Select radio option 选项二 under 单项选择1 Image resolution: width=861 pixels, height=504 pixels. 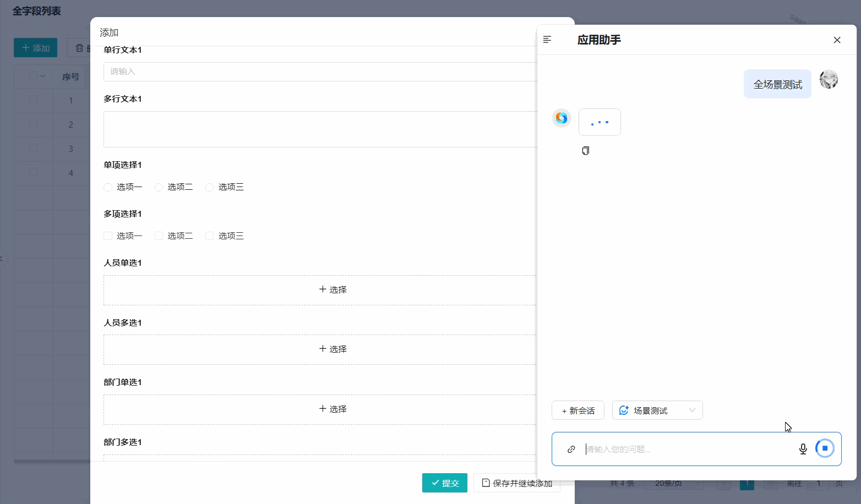159,187
